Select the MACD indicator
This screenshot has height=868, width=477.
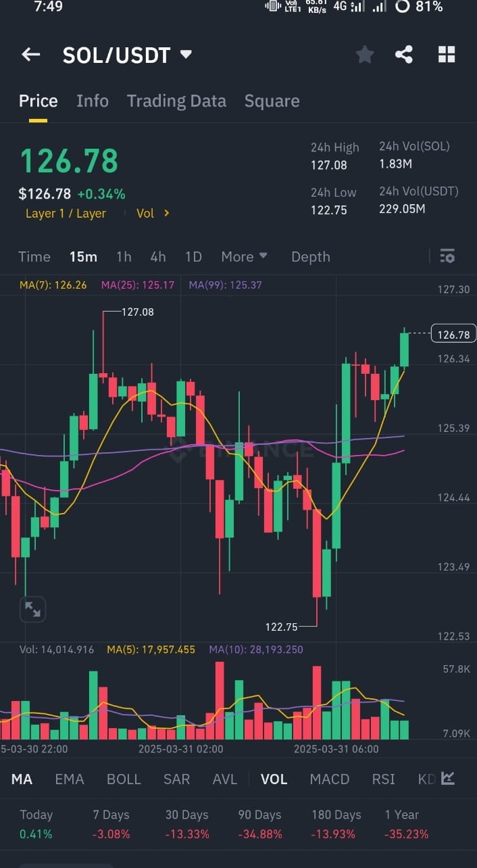[x=329, y=779]
